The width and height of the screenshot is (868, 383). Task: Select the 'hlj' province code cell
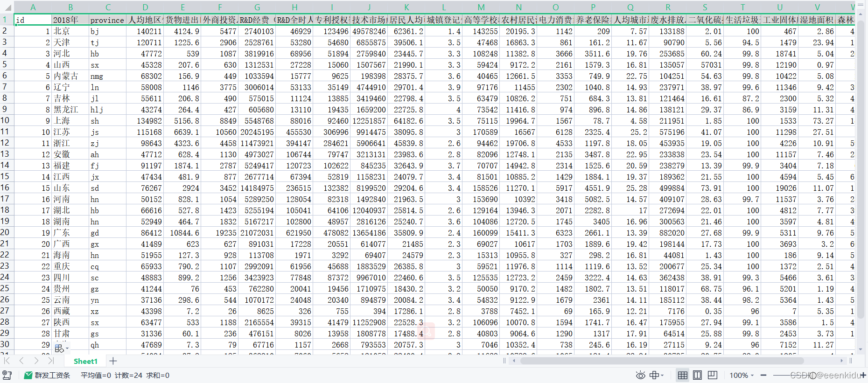pyautogui.click(x=107, y=109)
